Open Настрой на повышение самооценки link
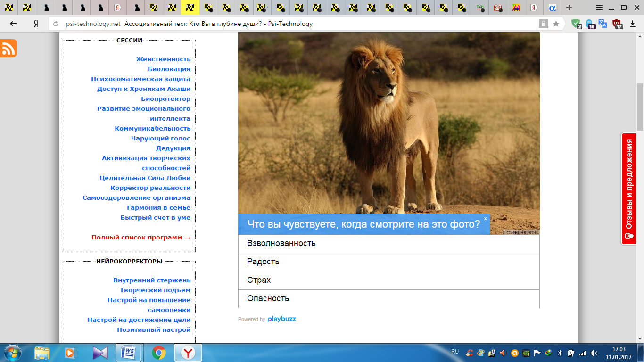This screenshot has width=644, height=362. 149,305
